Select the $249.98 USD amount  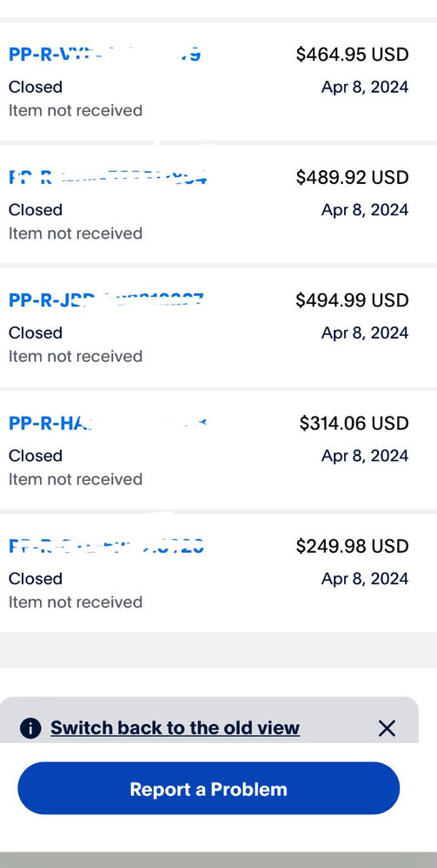coord(352,546)
